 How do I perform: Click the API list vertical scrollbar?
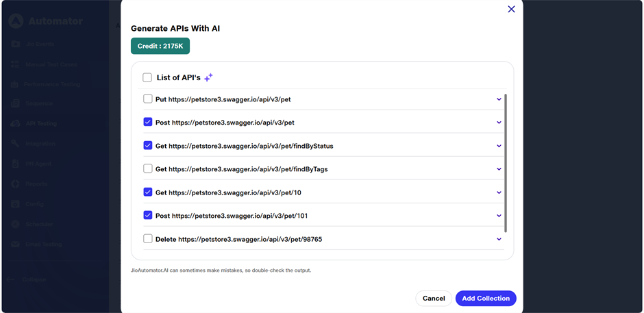[506, 163]
